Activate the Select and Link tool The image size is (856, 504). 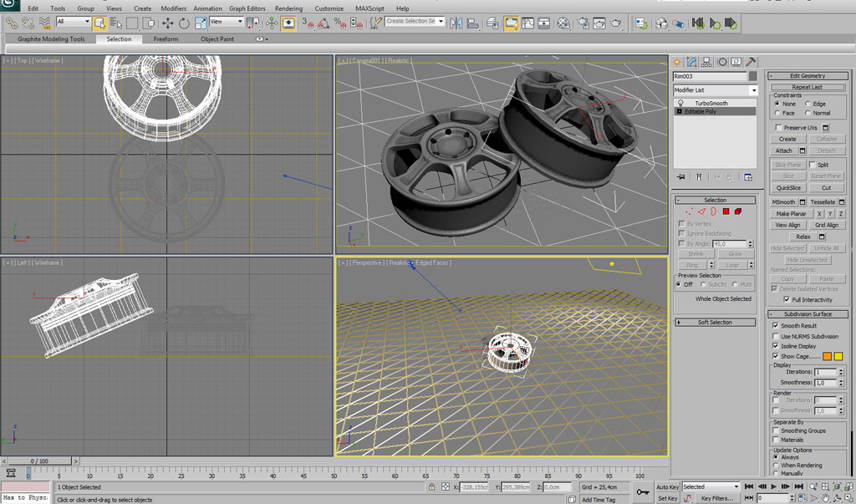(x=12, y=23)
